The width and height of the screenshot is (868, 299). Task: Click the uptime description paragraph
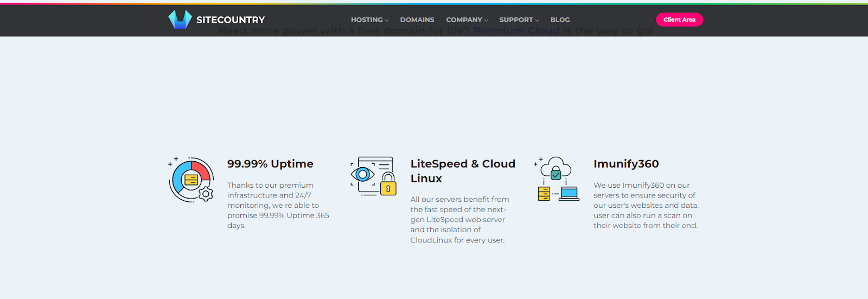click(278, 205)
